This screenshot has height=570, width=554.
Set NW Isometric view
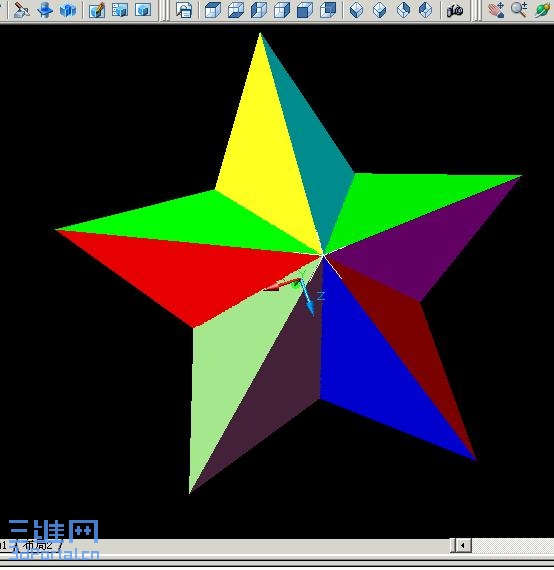click(426, 10)
